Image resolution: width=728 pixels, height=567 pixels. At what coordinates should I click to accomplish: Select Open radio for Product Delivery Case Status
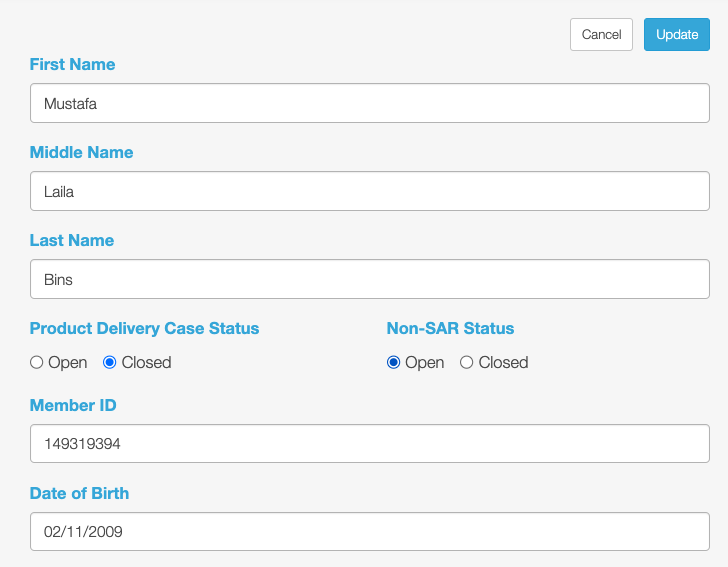click(37, 362)
